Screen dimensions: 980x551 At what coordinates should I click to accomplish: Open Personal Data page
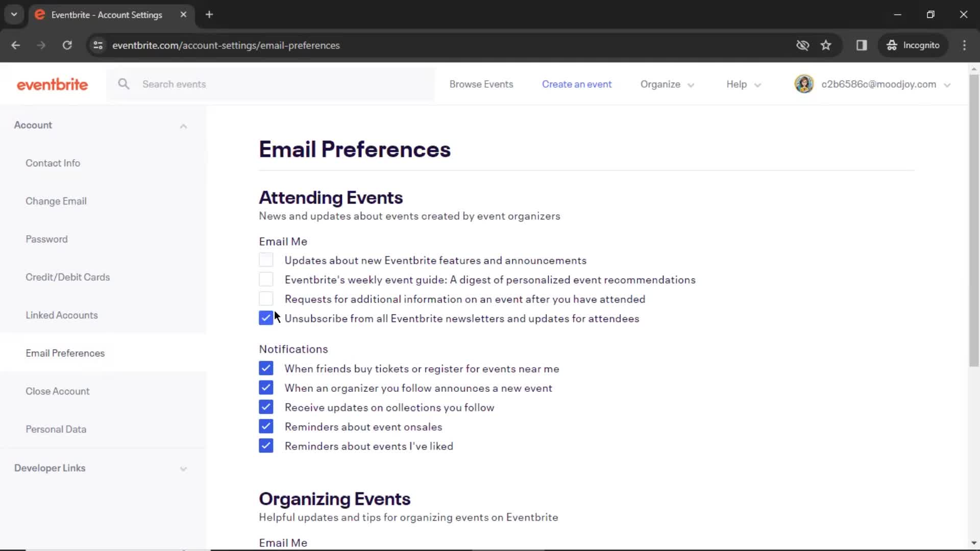coord(56,429)
